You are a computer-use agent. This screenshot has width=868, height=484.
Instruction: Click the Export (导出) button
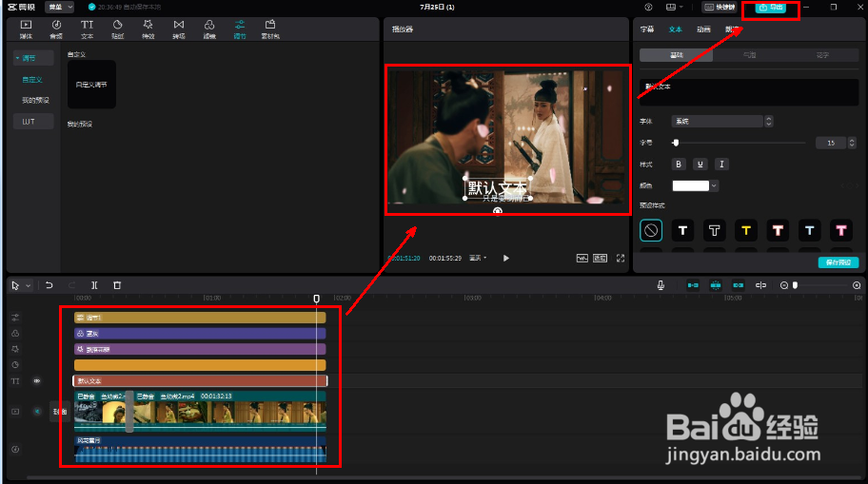coord(771,8)
